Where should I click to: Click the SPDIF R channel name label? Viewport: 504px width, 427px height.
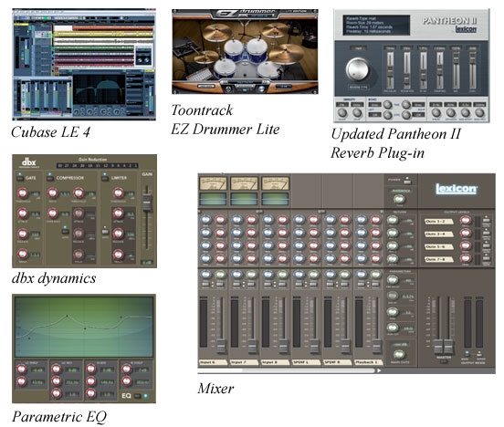pos(337,362)
